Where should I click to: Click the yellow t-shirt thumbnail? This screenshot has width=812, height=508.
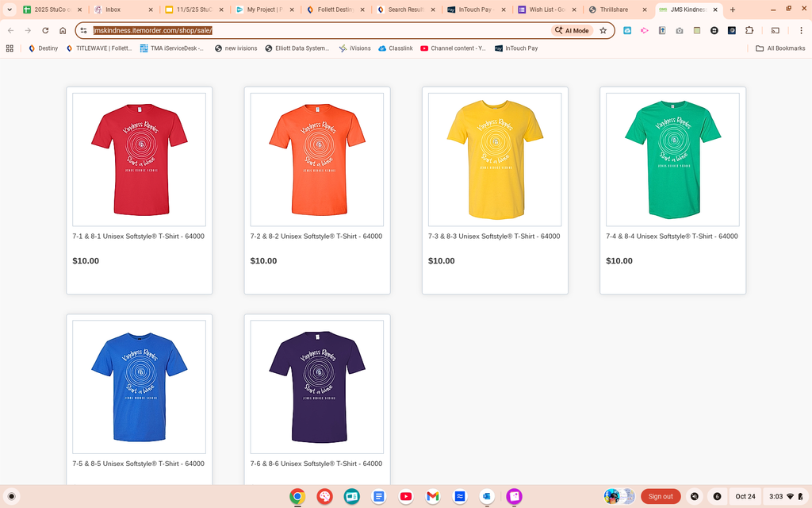tap(494, 158)
